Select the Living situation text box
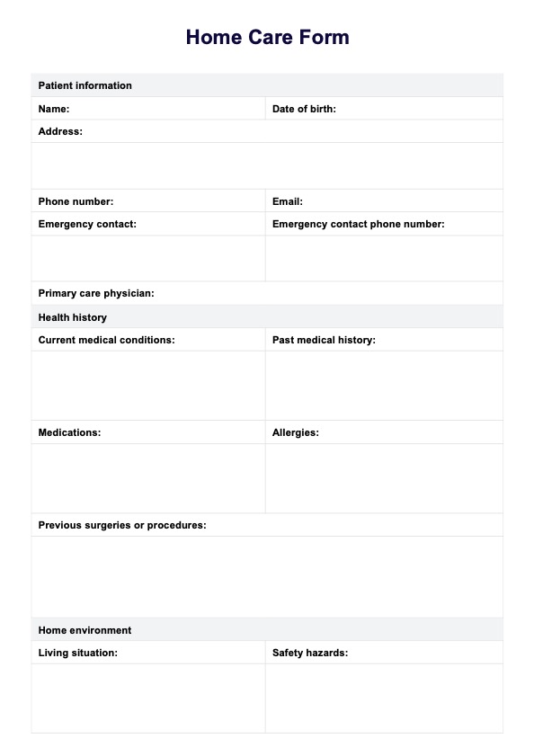This screenshot has width=534, height=756. point(148,698)
